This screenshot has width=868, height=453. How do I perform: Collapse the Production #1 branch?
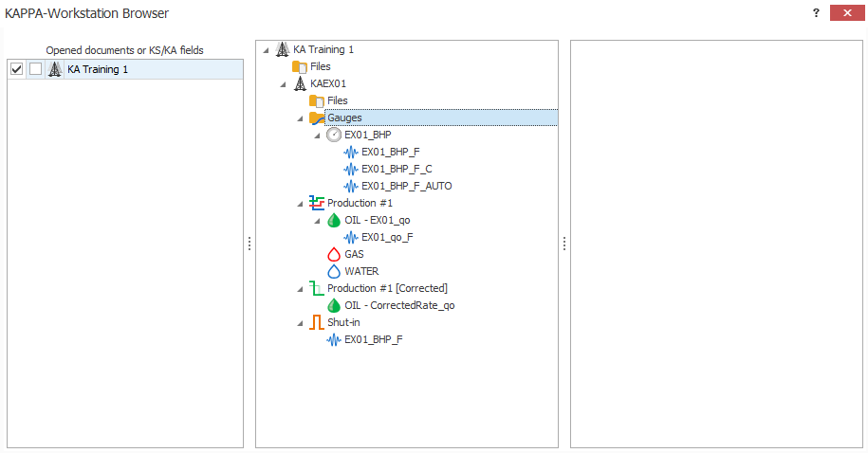tap(301, 204)
